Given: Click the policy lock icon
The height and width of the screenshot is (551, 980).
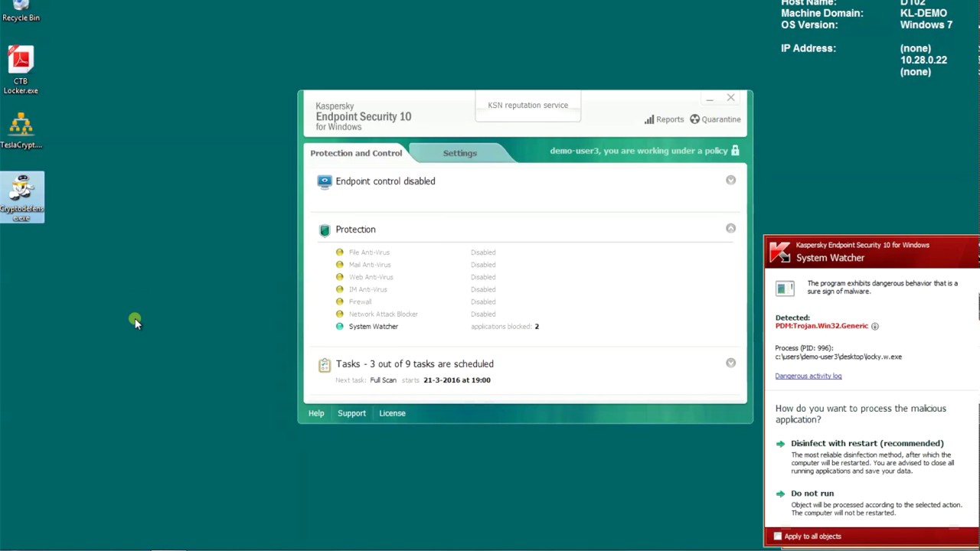Looking at the screenshot, I should [735, 151].
